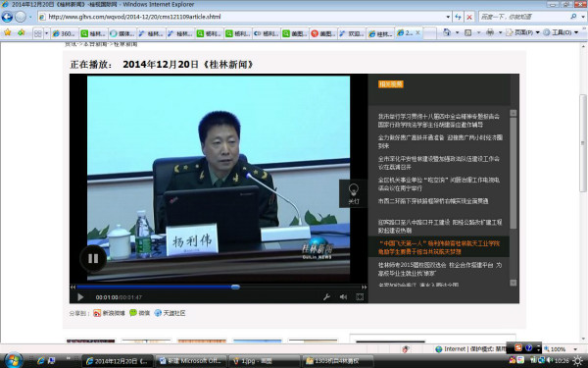Enter fullscreen with the expand icon in the player

(360, 297)
